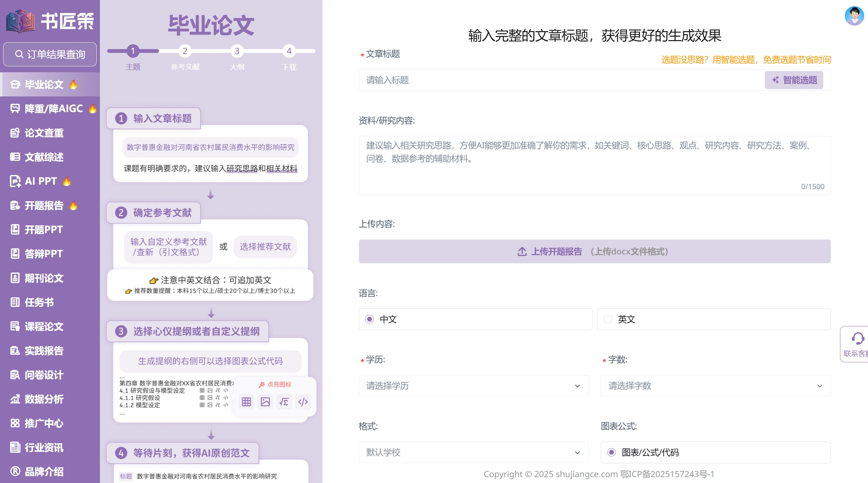Open 文献综述 from the sidebar menu
Screen dimensions: 868x483
tap(44, 157)
